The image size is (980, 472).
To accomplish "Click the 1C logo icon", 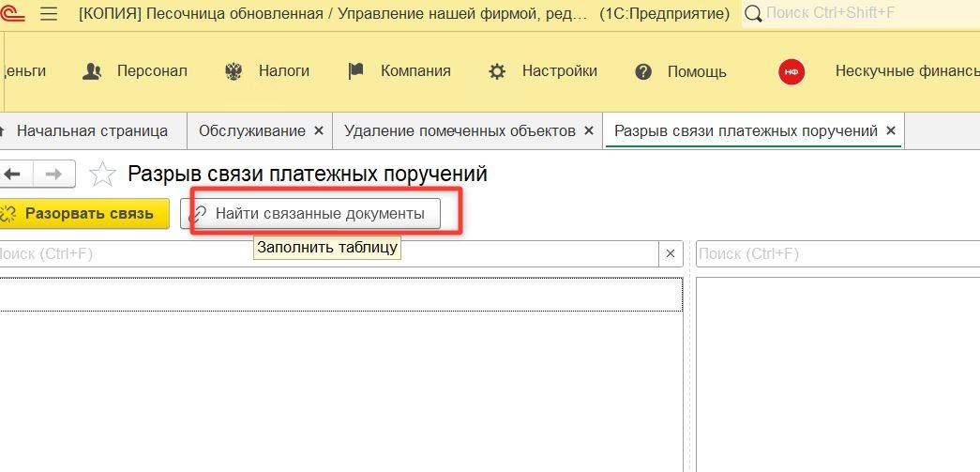I will 12,14.
